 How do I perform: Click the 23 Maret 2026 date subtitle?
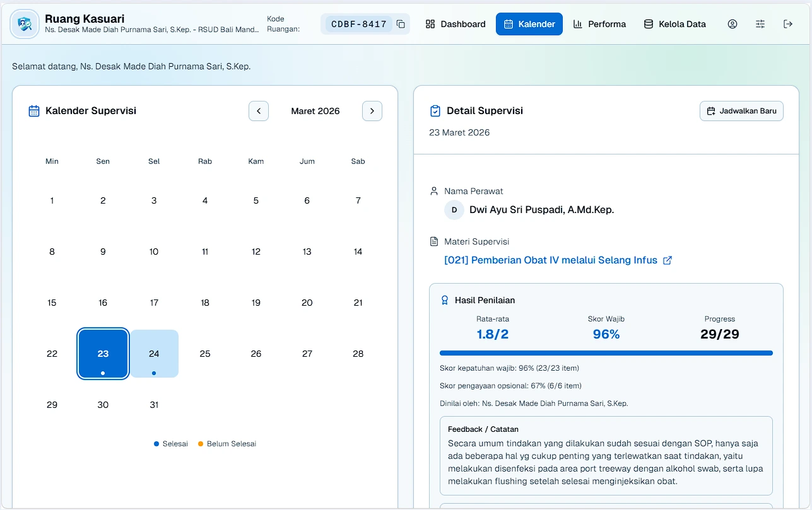click(x=459, y=132)
